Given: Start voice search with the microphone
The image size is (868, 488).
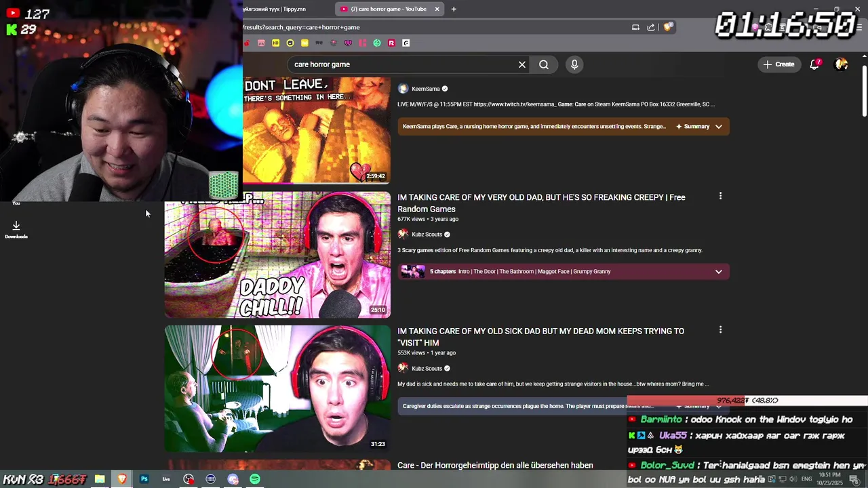Looking at the screenshot, I should pos(574,64).
